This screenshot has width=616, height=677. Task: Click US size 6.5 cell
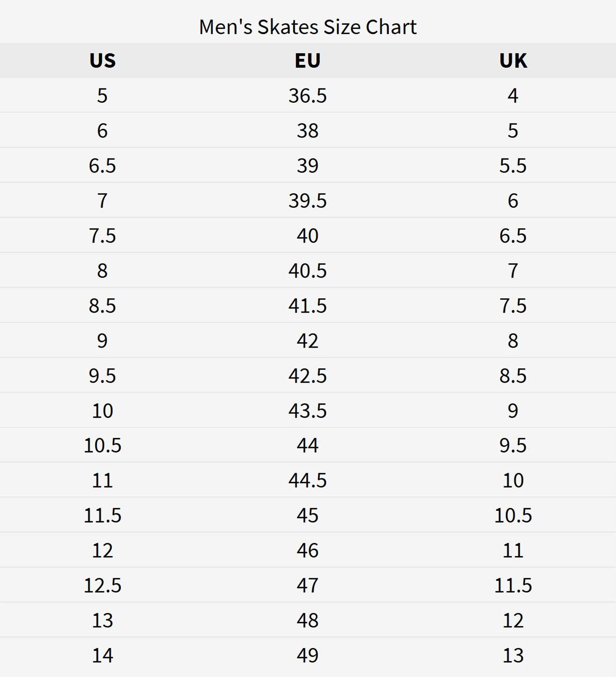(102, 166)
